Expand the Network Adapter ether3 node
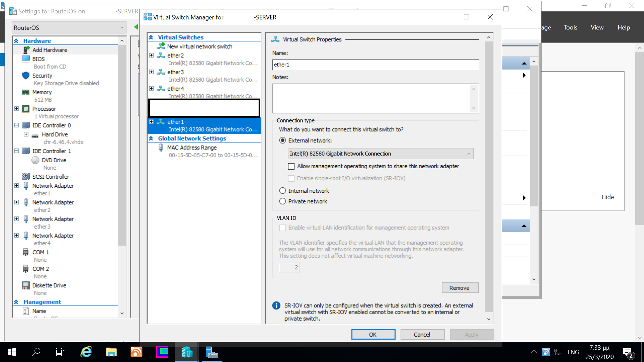Image resolution: width=644 pixels, height=362 pixels. (x=16, y=219)
